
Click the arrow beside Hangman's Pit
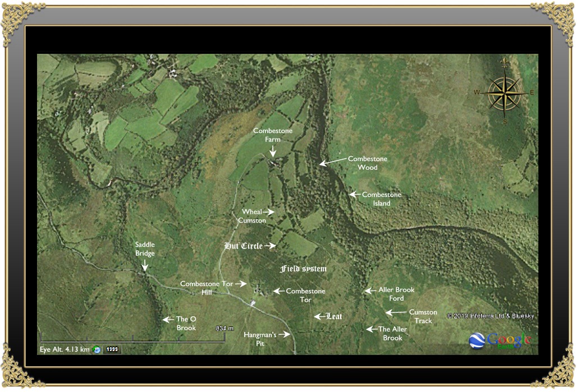tap(285, 334)
